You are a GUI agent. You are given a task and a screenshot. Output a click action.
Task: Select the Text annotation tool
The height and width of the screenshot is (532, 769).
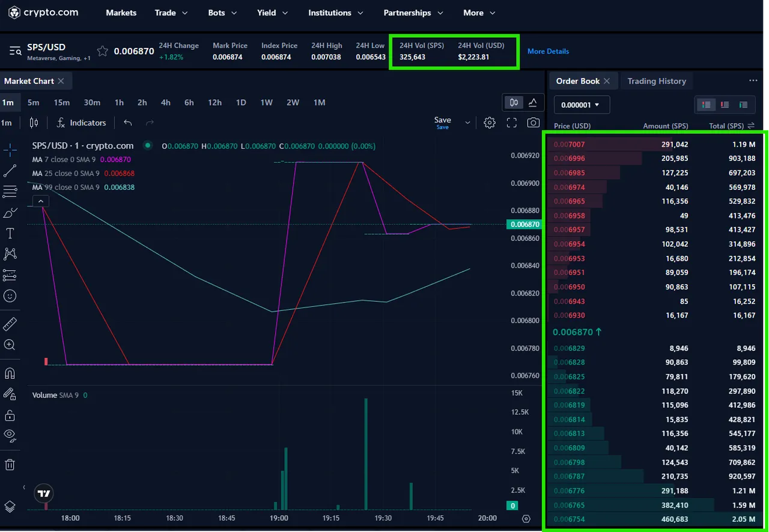tap(10, 234)
